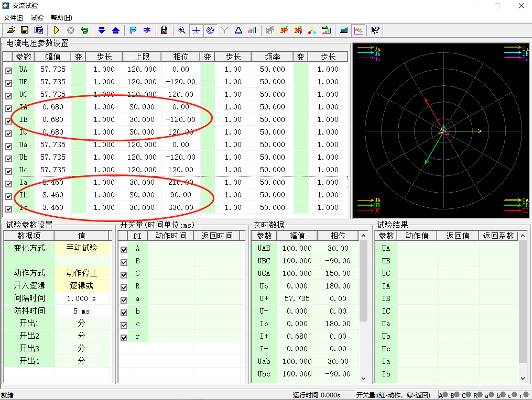Open the 试验 menu
Image resolution: width=532 pixels, height=400 pixels.
(x=37, y=18)
